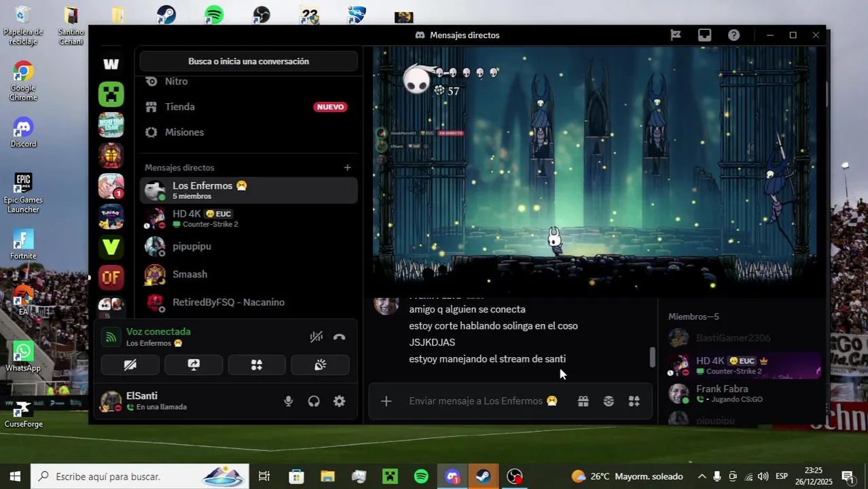Image resolution: width=868 pixels, height=489 pixels.
Task: Click message 'estoy corte hablando solinga en el coso'
Action: click(x=493, y=326)
